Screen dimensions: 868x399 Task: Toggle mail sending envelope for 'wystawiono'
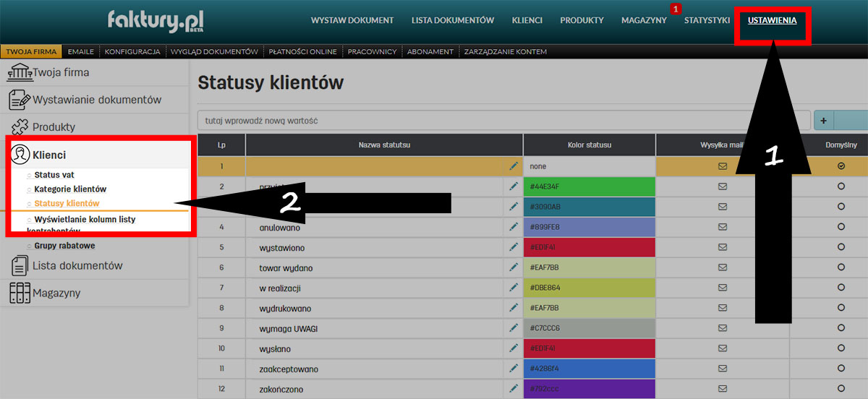click(722, 247)
